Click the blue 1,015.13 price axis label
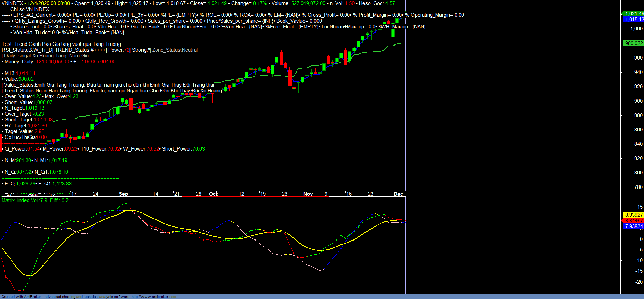The width and height of the screenshot is (644, 299). pos(634,19)
